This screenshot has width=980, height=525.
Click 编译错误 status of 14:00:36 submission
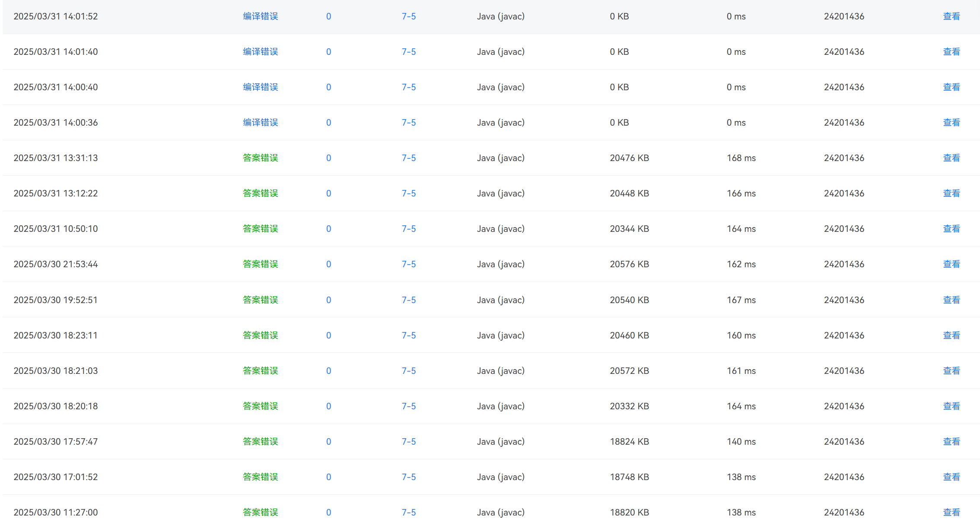(x=260, y=123)
